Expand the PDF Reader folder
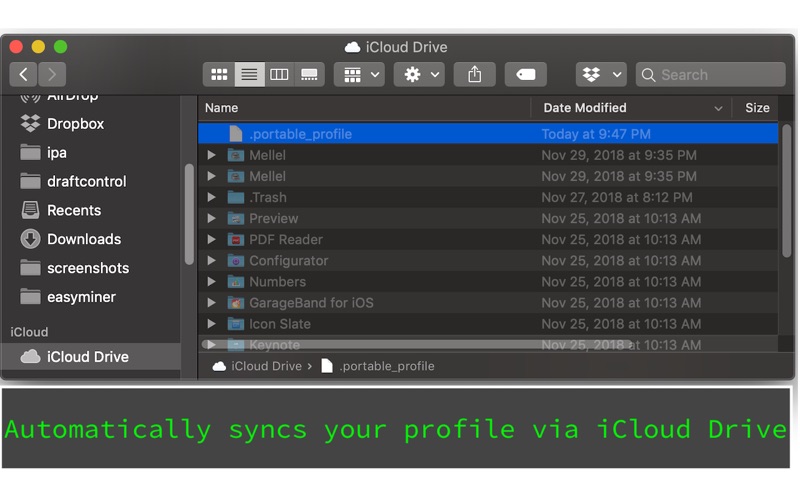 click(211, 239)
